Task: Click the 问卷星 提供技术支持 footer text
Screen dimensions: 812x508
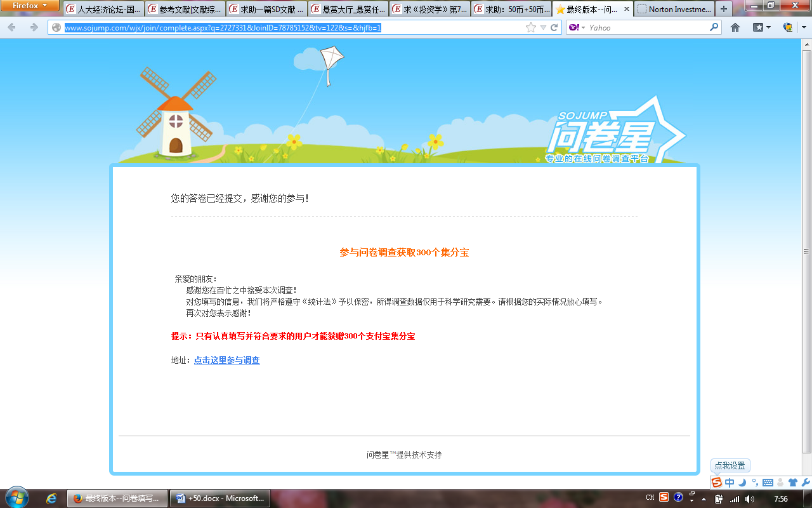Action: [404, 455]
